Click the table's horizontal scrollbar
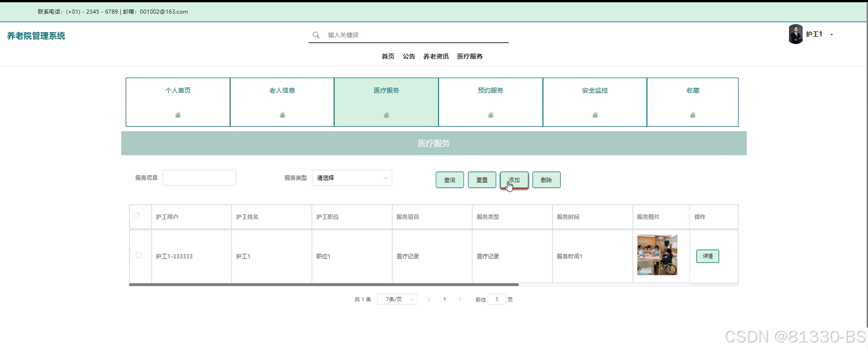Screen dimensions: 868x351 324,285
